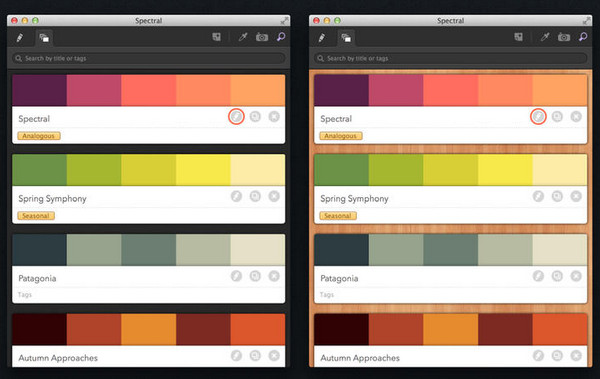
Task: Click the purple magnifier icon in dark-theme window
Action: pyautogui.click(x=281, y=37)
